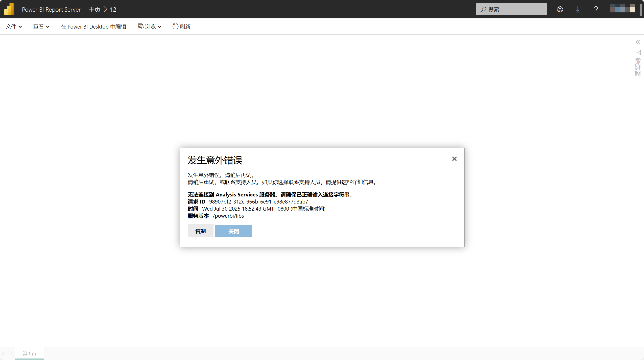Open the 文件 dropdown menu
Image resolution: width=644 pixels, height=360 pixels.
tap(14, 27)
